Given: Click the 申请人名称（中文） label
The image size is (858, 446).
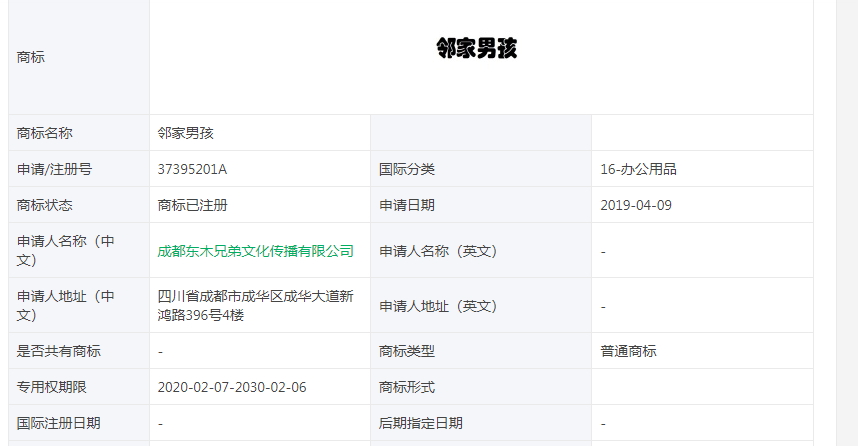Looking at the screenshot, I should (65, 250).
